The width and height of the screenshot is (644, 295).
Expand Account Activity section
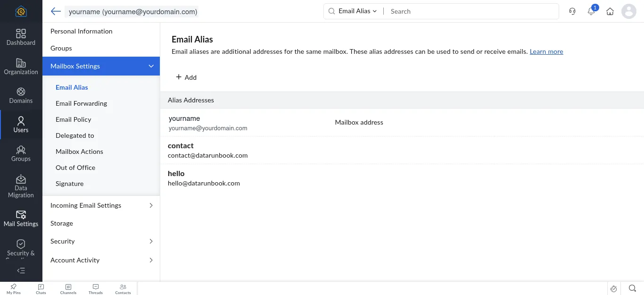click(101, 260)
